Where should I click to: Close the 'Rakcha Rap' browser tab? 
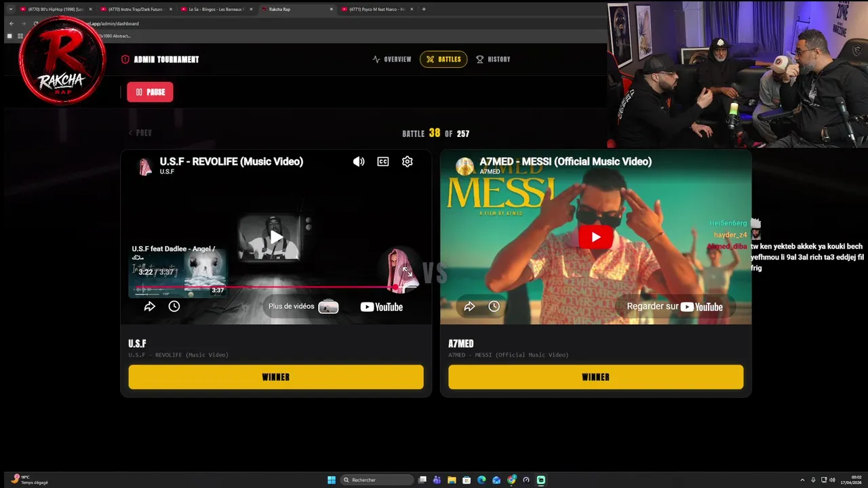tap(332, 9)
